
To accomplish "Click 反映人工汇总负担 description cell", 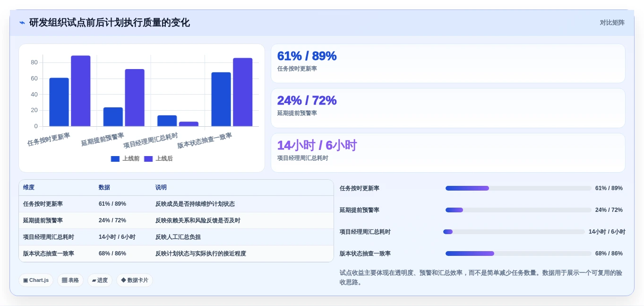I will (x=178, y=237).
